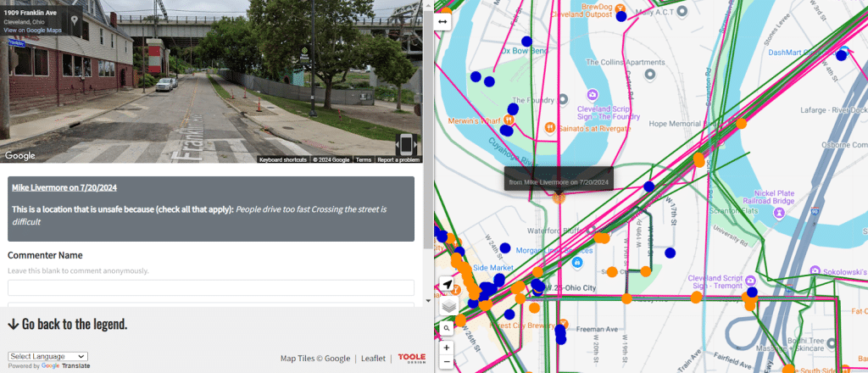Open Keyboard shortcuts in Street View
This screenshot has width=868, height=373.
click(x=281, y=159)
